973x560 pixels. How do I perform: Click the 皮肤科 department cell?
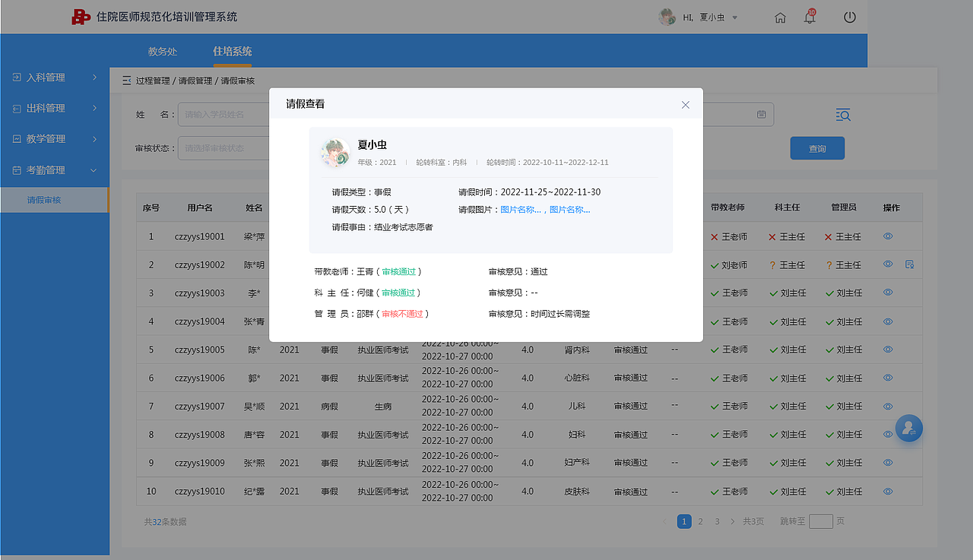click(x=577, y=492)
